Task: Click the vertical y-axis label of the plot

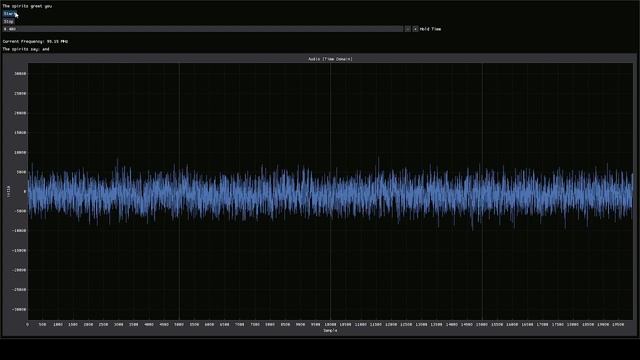Action: 8,191
